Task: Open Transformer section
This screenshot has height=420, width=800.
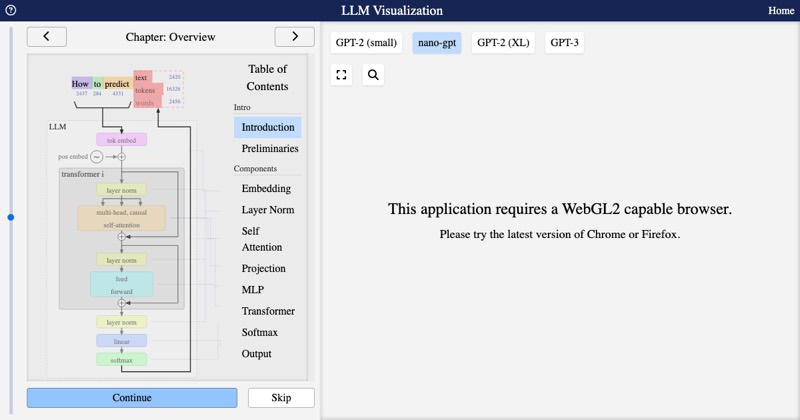Action: pos(268,311)
